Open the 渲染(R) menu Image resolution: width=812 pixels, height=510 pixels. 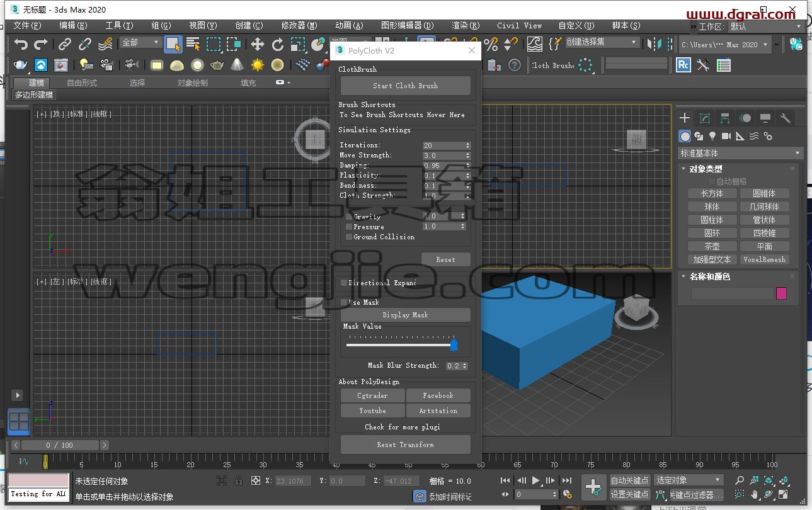[466, 26]
